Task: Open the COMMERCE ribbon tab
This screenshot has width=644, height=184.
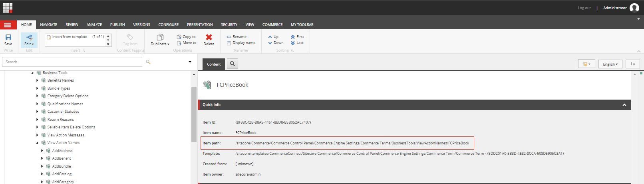Action: point(272,25)
